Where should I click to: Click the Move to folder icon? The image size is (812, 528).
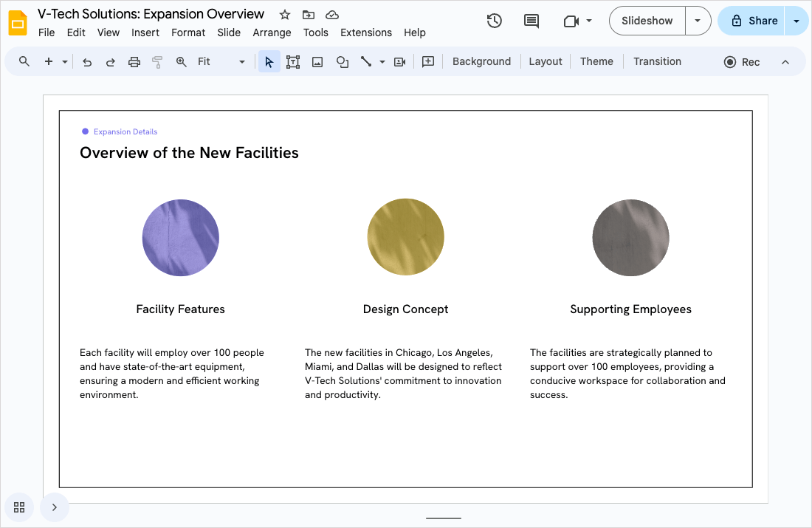tap(309, 15)
